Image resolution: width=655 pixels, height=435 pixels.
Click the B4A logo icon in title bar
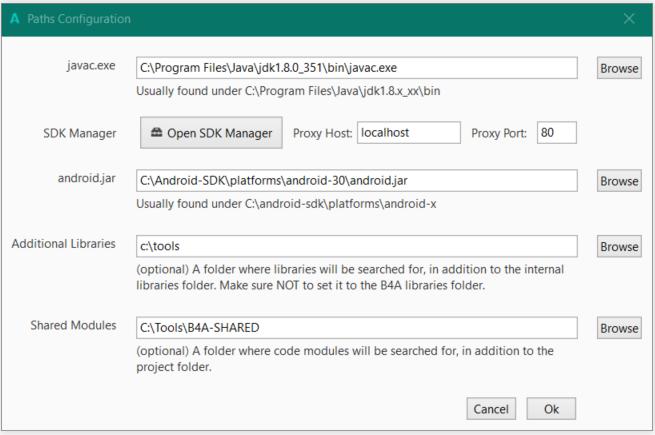[x=15, y=19]
